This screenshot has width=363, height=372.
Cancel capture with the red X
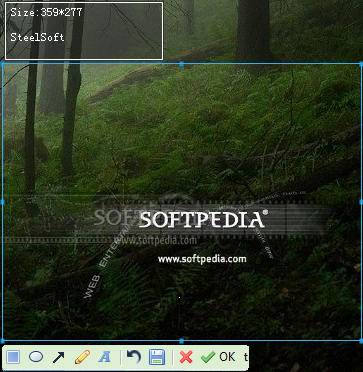point(186,357)
